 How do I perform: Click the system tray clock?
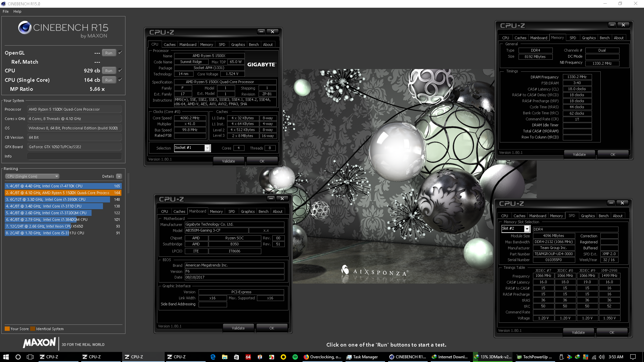[x=616, y=357]
